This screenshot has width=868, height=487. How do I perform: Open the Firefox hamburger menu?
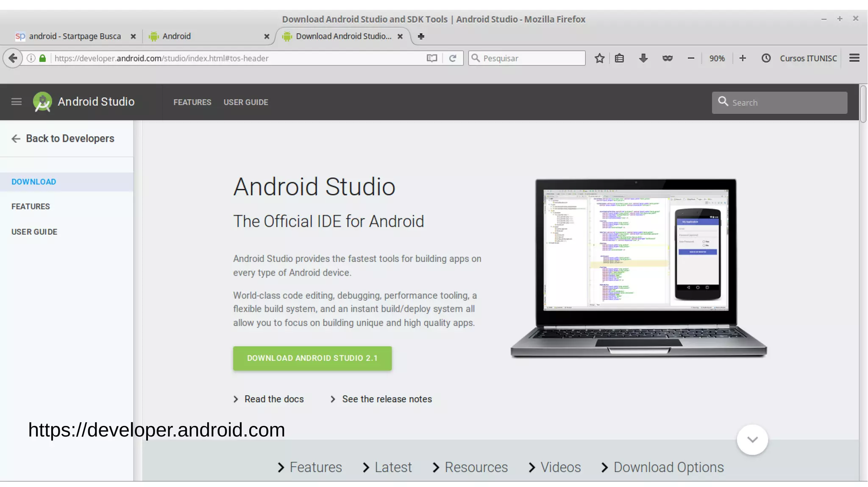click(x=854, y=58)
